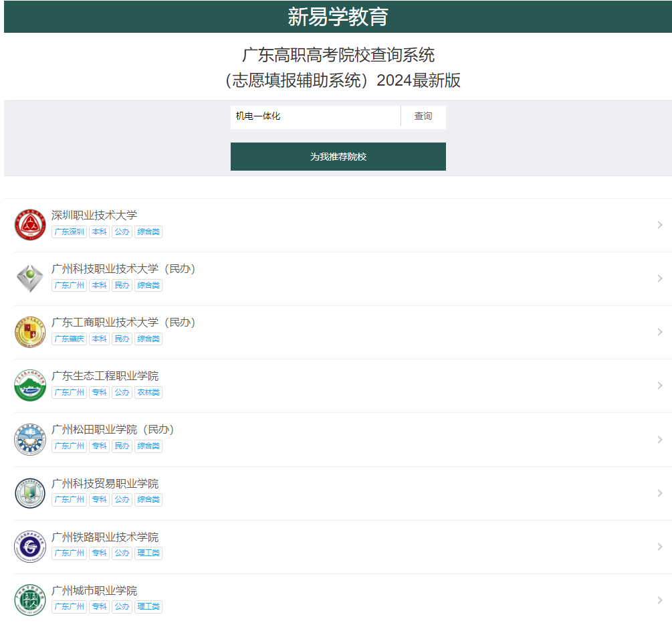This screenshot has width=672, height=625.
Task: Open 广州城市职业学院 via its right chevron
Action: pyautogui.click(x=660, y=600)
